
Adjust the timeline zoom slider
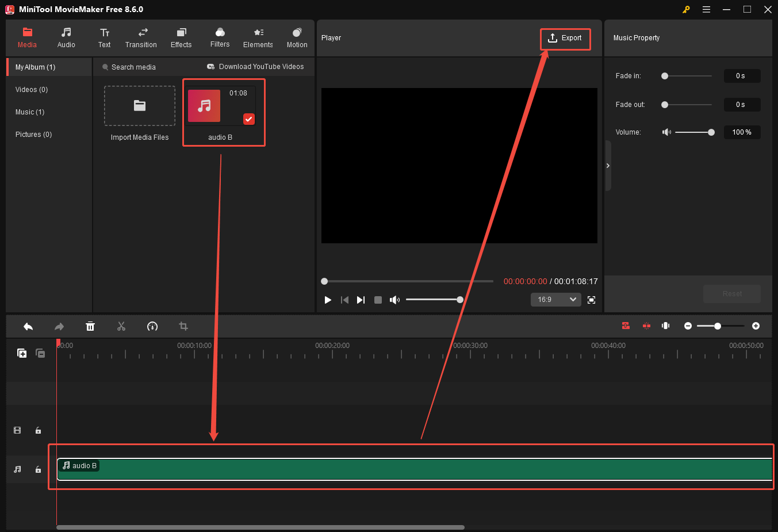point(720,326)
